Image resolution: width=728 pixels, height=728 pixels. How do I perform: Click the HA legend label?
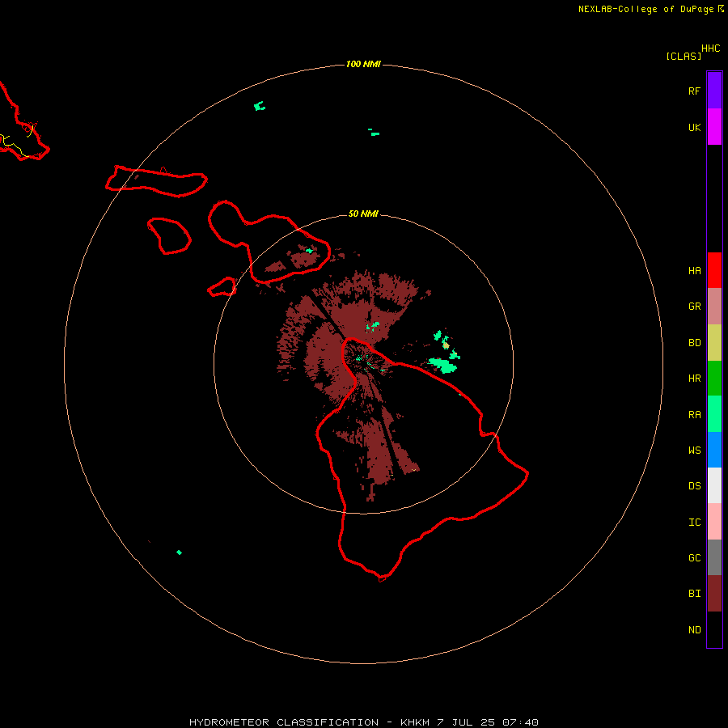click(x=694, y=271)
